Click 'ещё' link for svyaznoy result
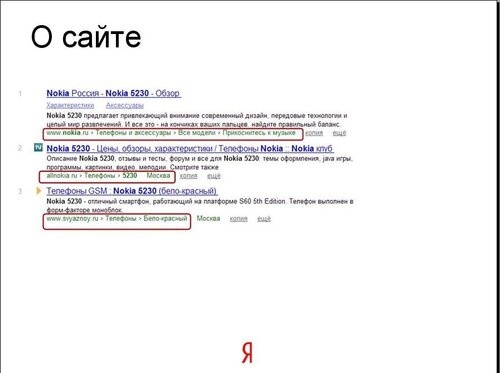The image size is (500, 373). tap(264, 219)
